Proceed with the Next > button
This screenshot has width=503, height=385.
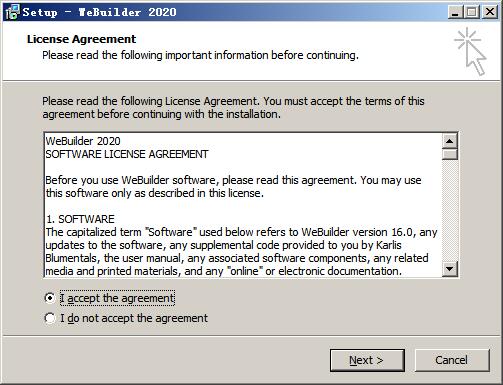(x=367, y=360)
